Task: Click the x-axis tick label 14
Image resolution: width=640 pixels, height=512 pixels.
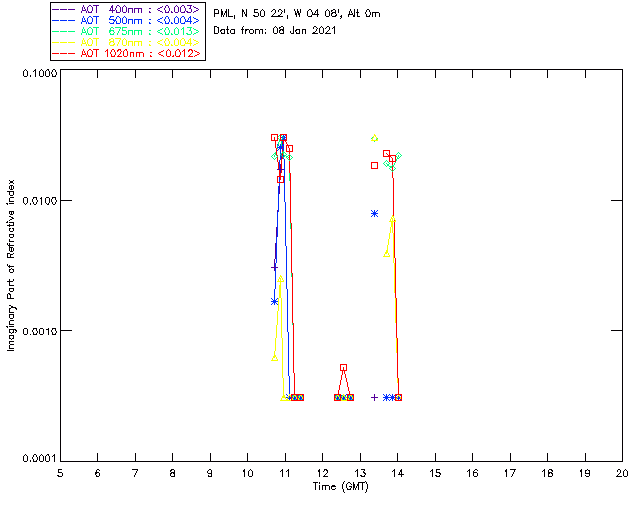Action: click(x=398, y=473)
